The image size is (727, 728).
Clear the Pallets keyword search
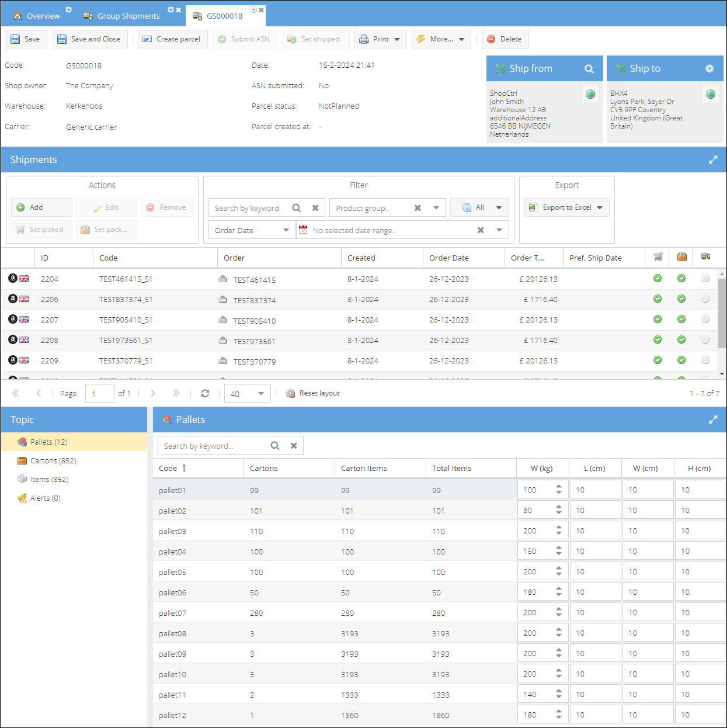tap(294, 445)
